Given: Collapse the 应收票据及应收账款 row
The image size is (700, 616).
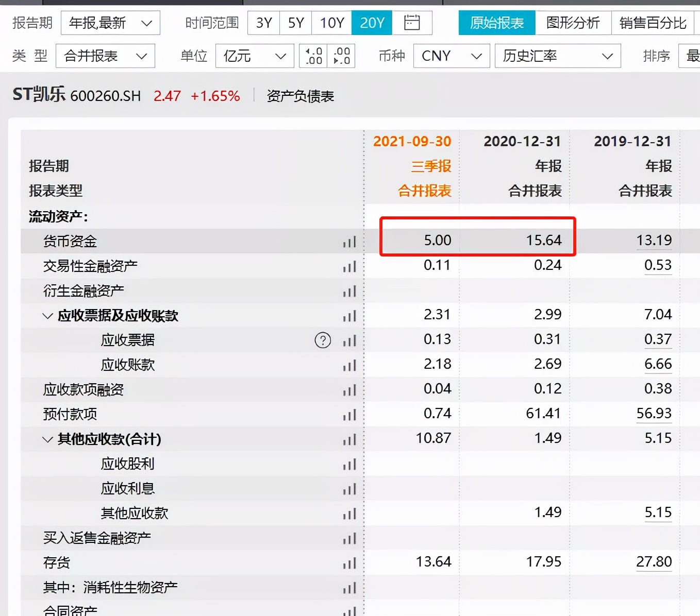Looking at the screenshot, I should 47,316.
